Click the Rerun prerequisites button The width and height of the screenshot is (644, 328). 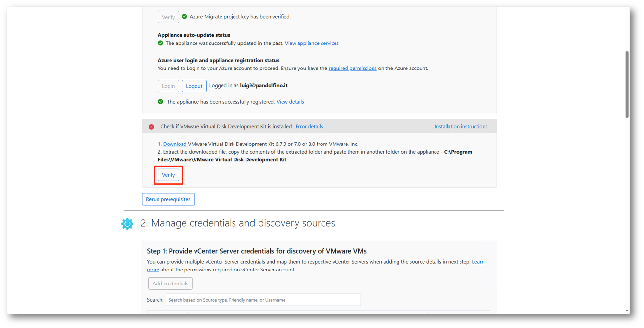point(168,199)
